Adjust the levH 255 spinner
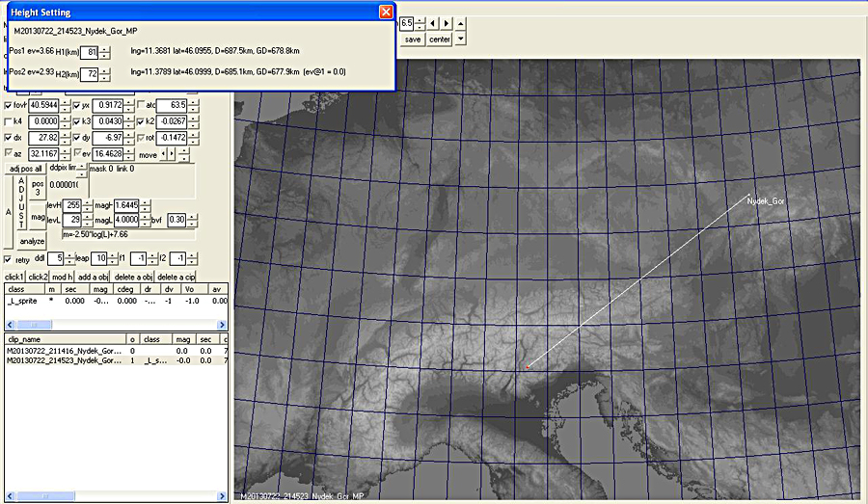This screenshot has height=504, width=868. click(x=88, y=205)
